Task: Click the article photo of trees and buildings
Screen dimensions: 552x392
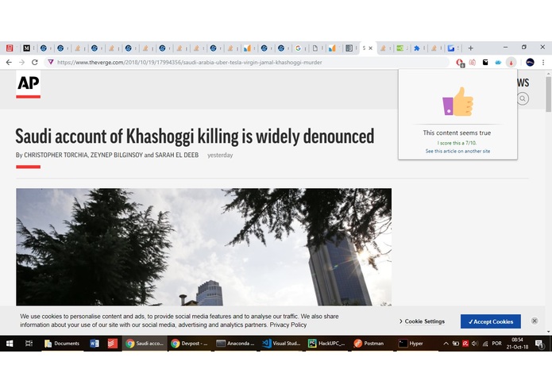Action: (203, 247)
